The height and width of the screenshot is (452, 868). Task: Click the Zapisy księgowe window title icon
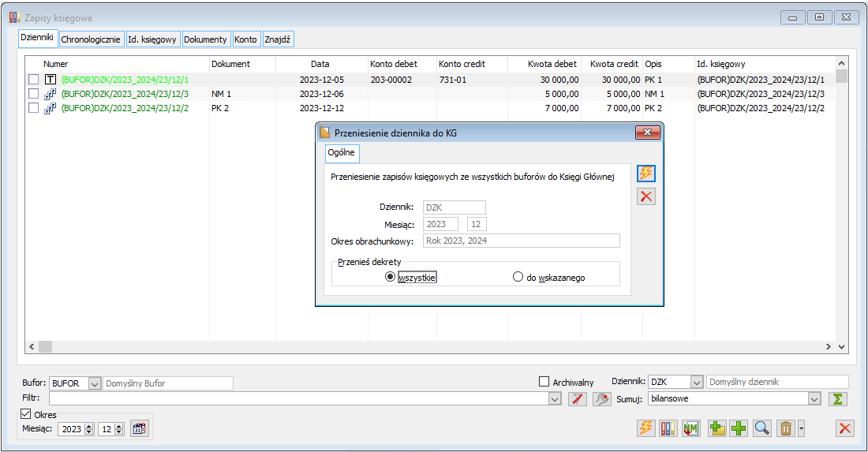pos(15,17)
